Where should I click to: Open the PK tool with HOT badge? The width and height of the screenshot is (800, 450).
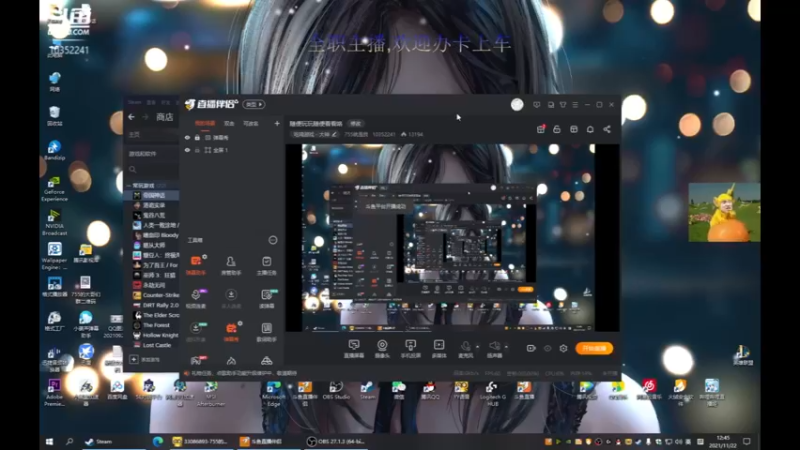coord(196,361)
